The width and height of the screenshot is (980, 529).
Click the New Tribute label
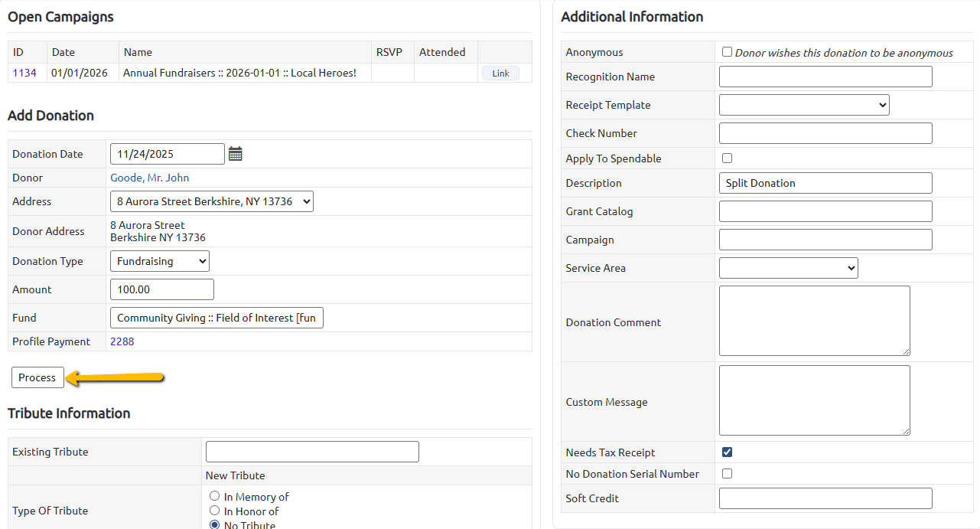(236, 475)
